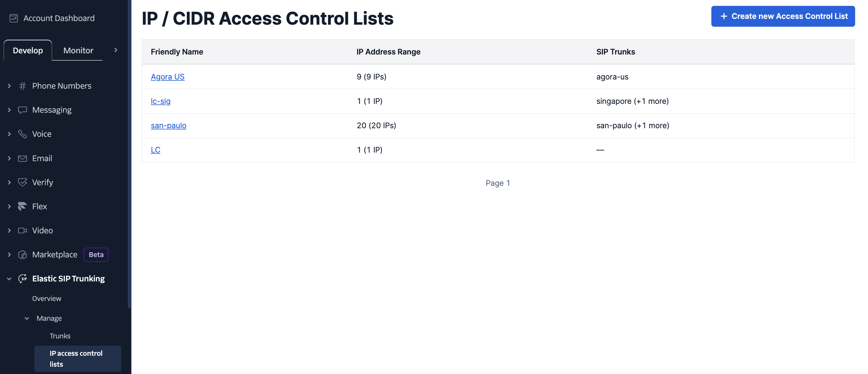
Task: Click the Flex logo icon
Action: tap(22, 206)
